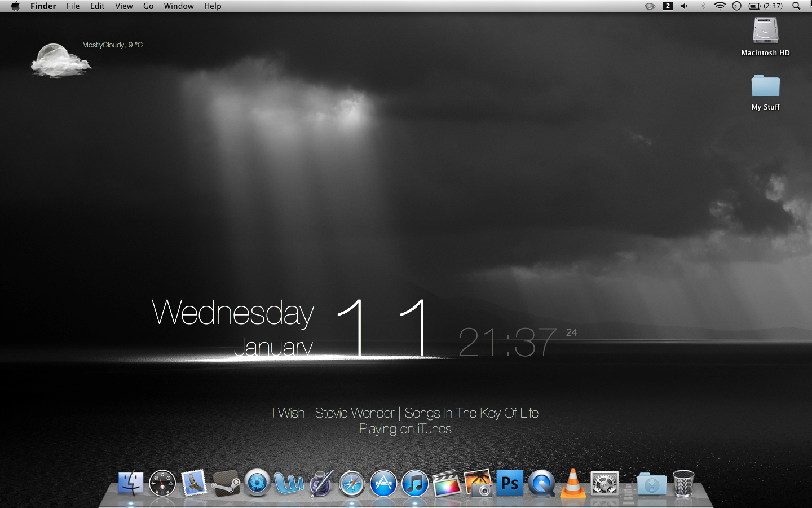Open the Go menu
Viewport: 812px width, 508px height.
click(148, 6)
